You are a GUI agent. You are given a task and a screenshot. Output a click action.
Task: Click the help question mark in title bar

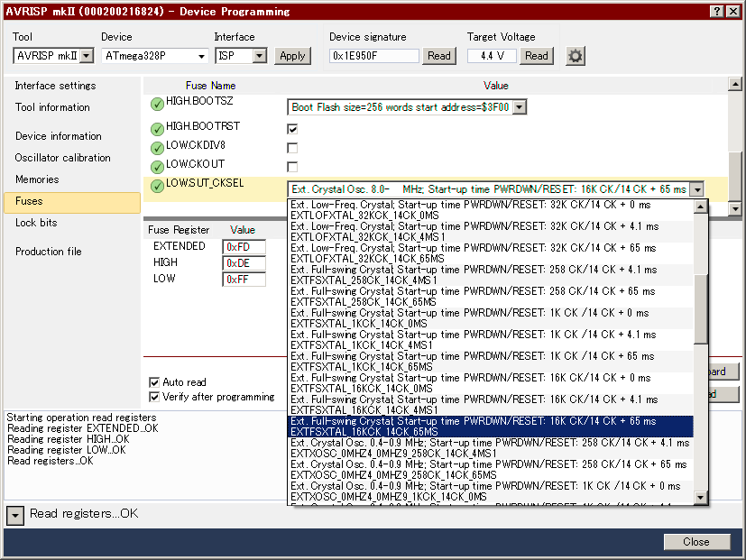tap(717, 12)
